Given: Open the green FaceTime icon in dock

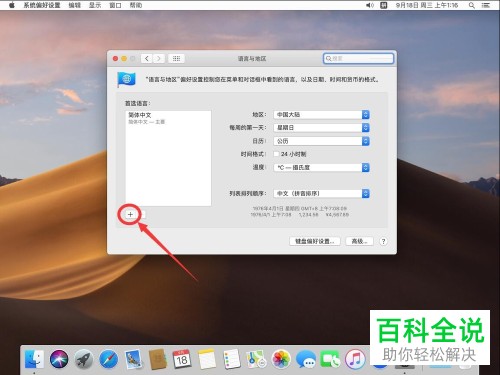Looking at the screenshot, I should 330,360.
